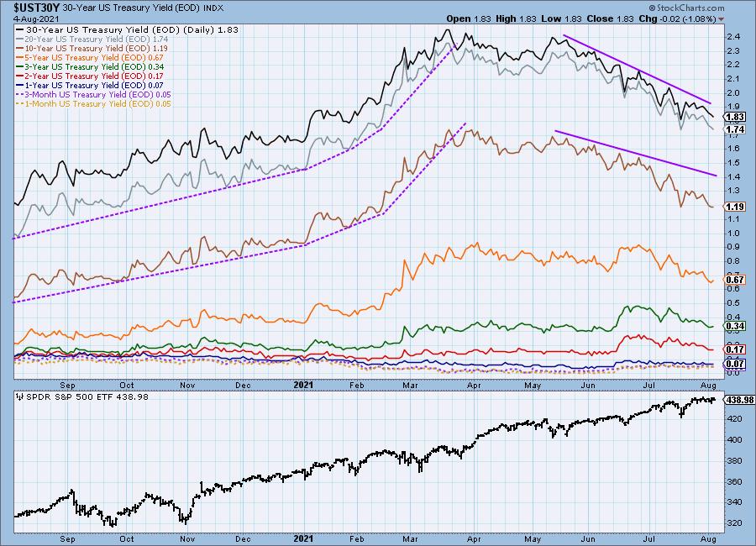Select the 3-Month US Treasury Yield legend entry
This screenshot has height=546, width=756.
point(93,95)
